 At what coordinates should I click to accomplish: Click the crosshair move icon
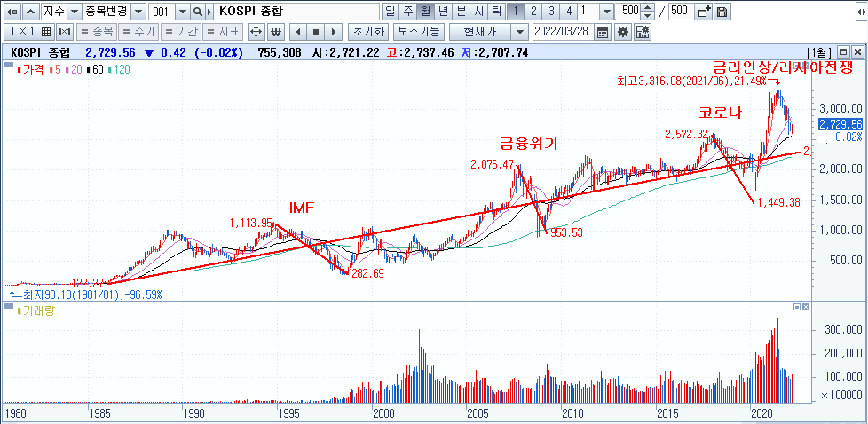coord(256,32)
